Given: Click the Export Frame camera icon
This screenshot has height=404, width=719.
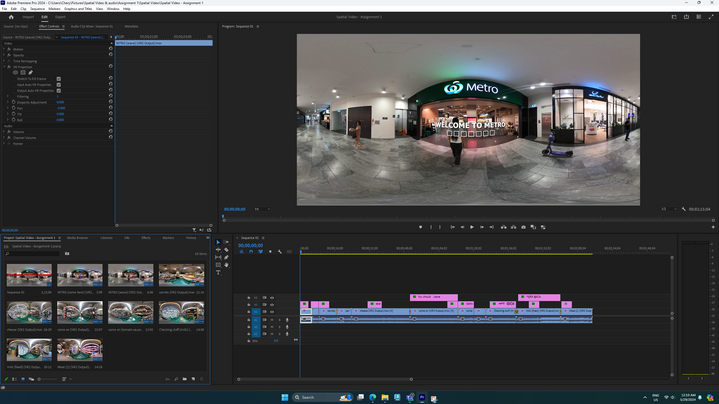Looking at the screenshot, I should tap(523, 227).
